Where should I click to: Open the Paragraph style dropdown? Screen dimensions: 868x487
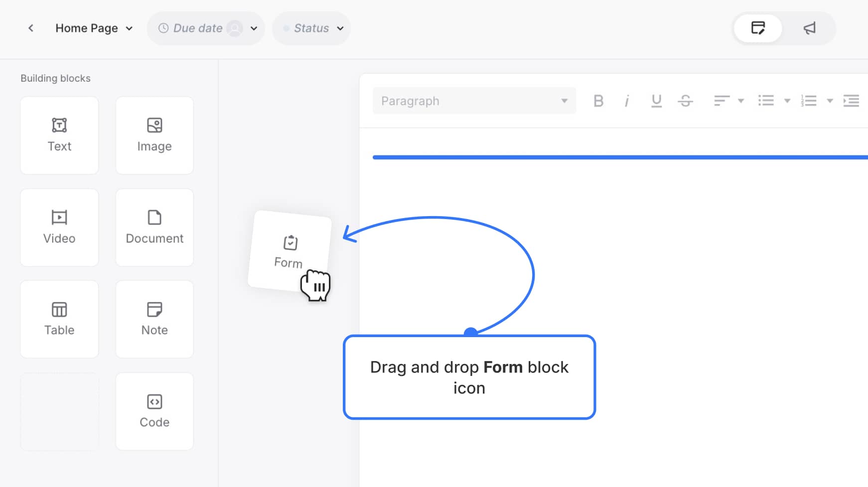click(x=474, y=101)
